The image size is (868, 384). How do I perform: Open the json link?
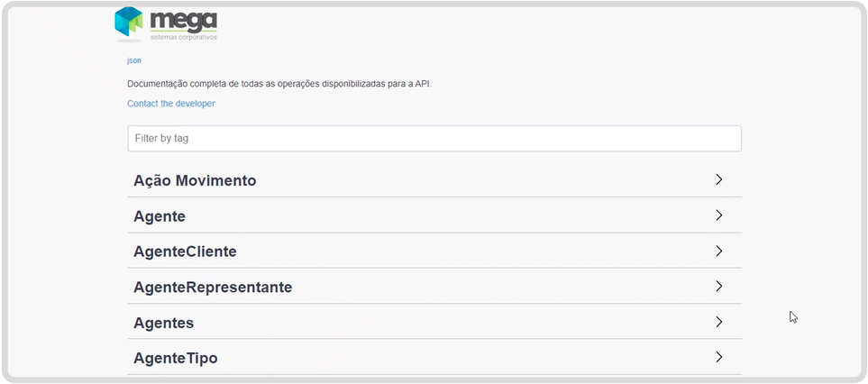[x=134, y=60]
